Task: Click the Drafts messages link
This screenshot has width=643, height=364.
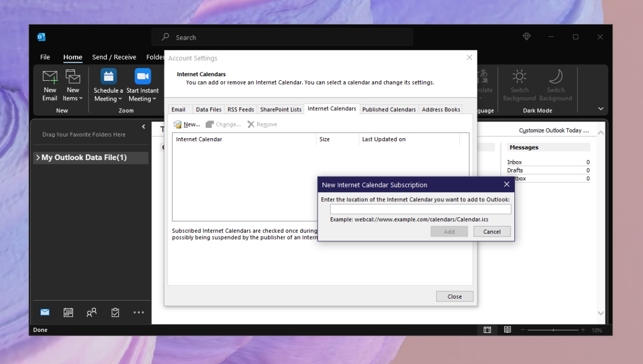Action: click(x=515, y=170)
